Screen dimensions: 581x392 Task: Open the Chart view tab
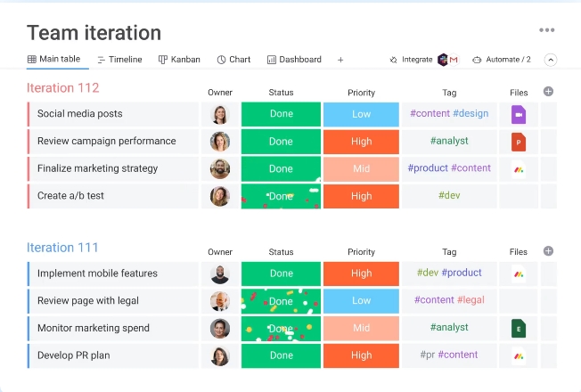click(233, 60)
